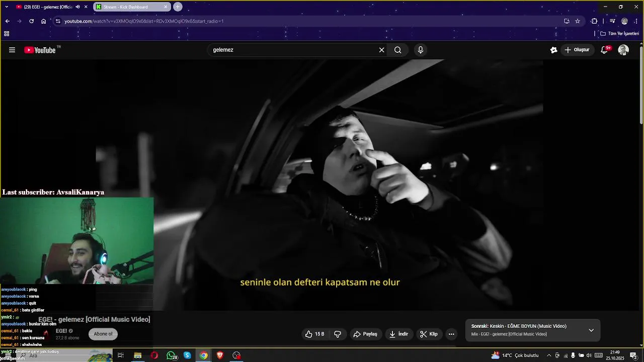Image resolution: width=644 pixels, height=362 pixels.
Task: Go back in browser history
Action: click(7, 21)
